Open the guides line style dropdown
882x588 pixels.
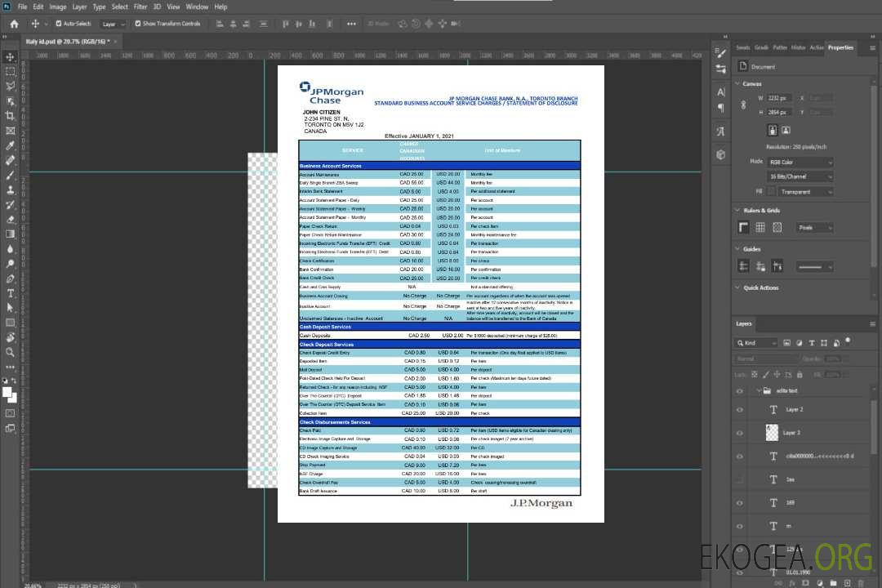point(815,267)
